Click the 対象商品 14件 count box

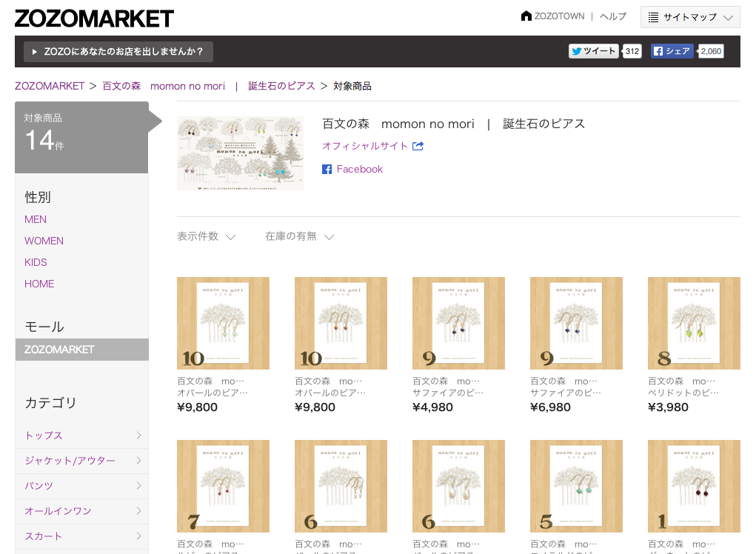tap(81, 137)
